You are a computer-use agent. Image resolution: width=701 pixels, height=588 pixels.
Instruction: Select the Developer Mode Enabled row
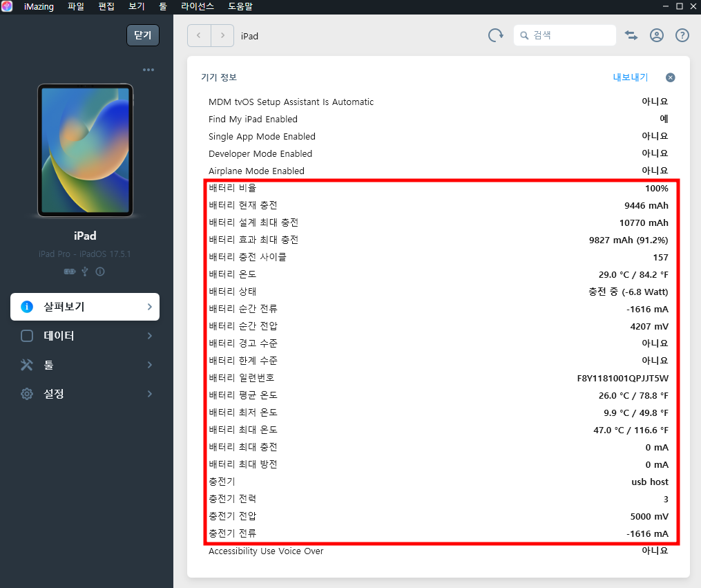438,153
